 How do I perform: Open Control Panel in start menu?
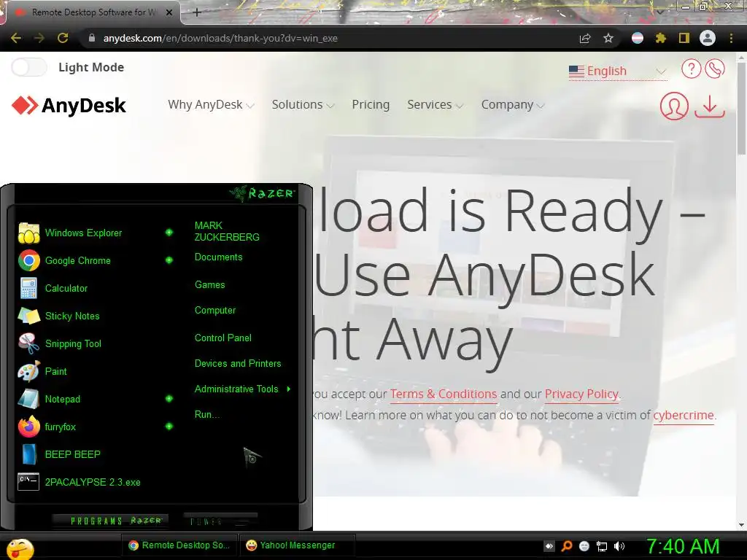coord(223,338)
